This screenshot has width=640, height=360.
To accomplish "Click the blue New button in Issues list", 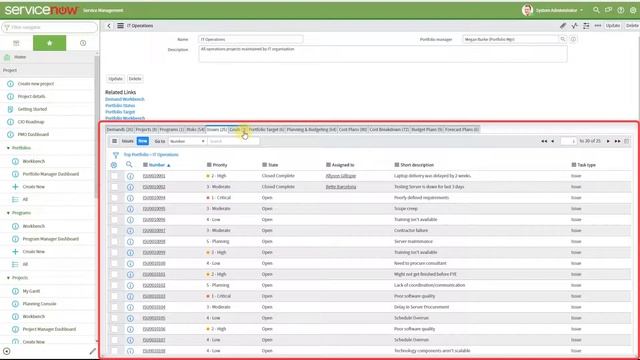I will point(142,141).
